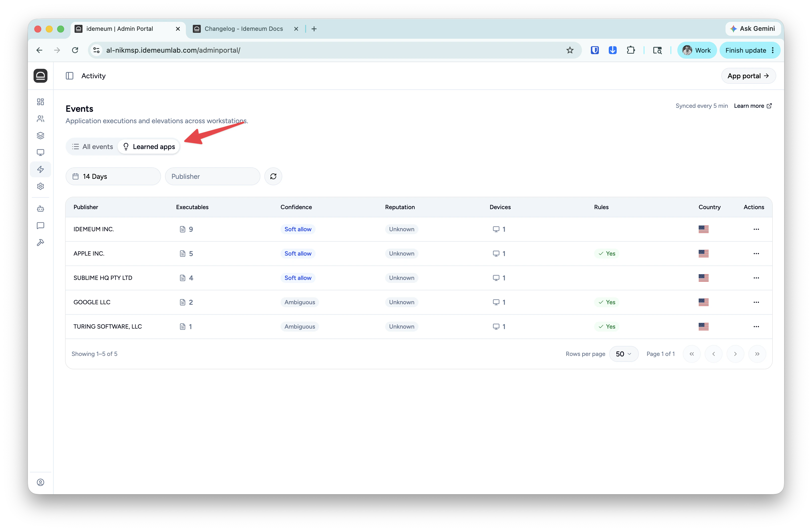Image resolution: width=812 pixels, height=531 pixels.
Task: Click the TURING SOFTWARE, LLC publisher name
Action: [x=108, y=326]
